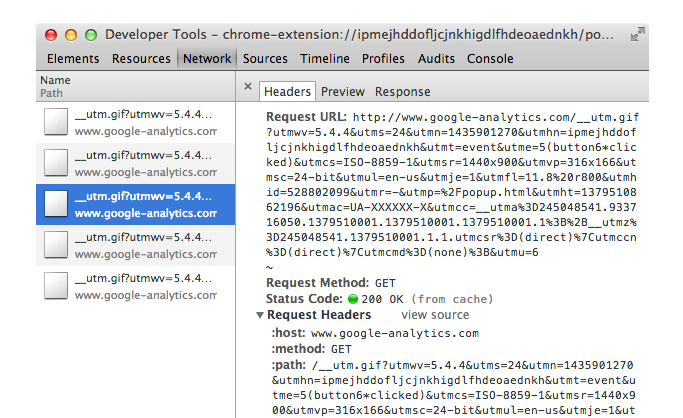Select the first __utm.gif request row
The image size is (683, 418).
tap(135, 122)
